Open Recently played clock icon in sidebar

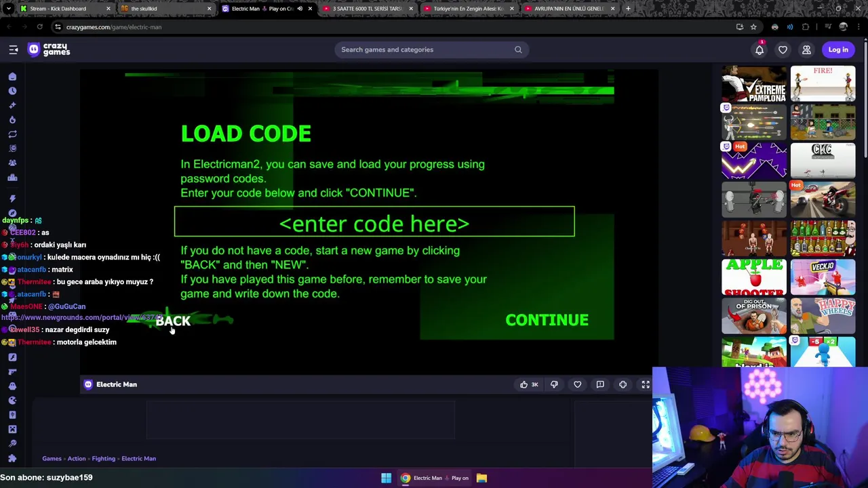(x=12, y=91)
